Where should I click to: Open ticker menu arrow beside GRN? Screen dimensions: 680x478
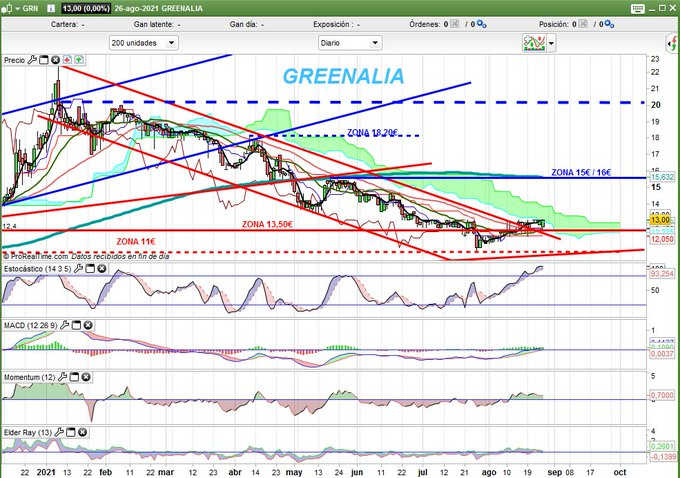coord(17,8)
